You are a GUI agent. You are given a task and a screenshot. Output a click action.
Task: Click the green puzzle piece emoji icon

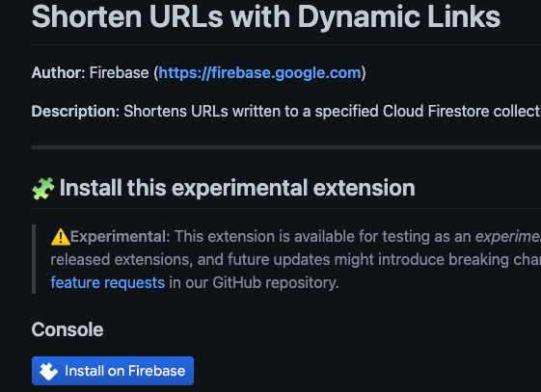click(x=43, y=189)
